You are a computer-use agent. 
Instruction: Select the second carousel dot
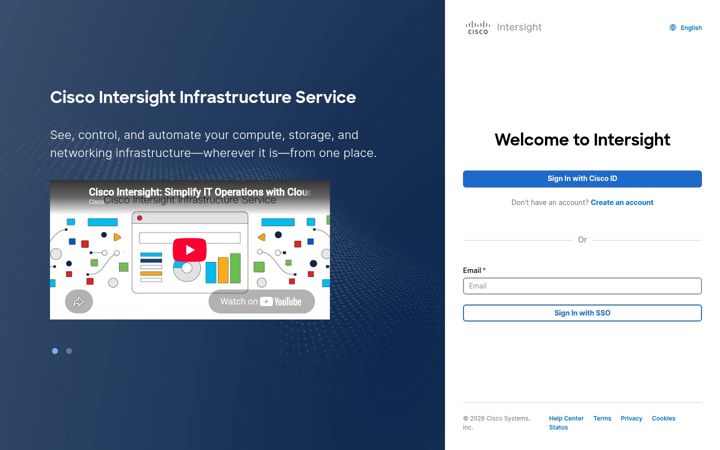(69, 351)
